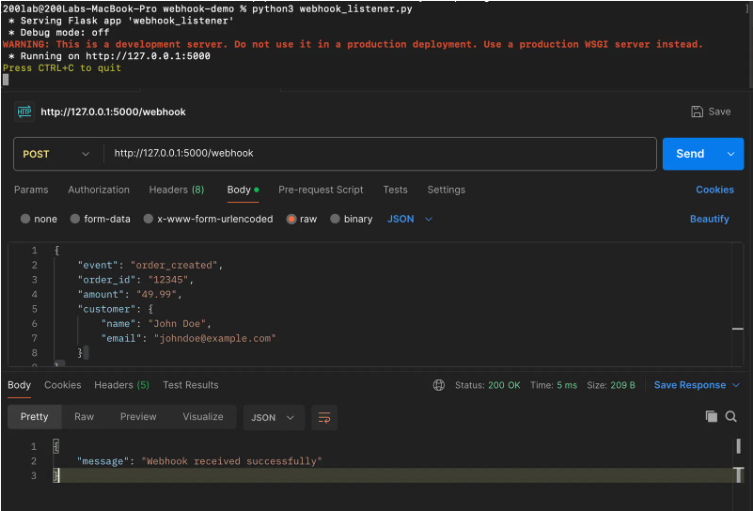Click the network globe icon near Status

[x=438, y=385]
